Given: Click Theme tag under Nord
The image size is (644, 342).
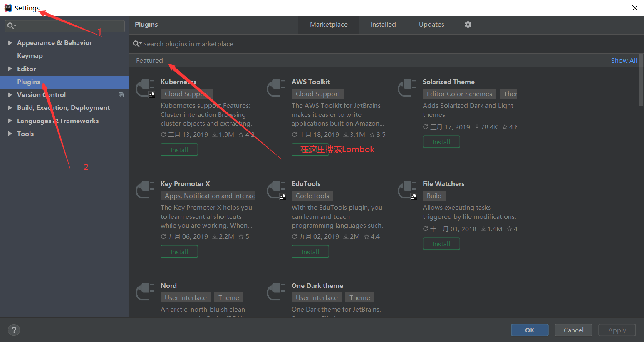Looking at the screenshot, I should pyautogui.click(x=229, y=298).
